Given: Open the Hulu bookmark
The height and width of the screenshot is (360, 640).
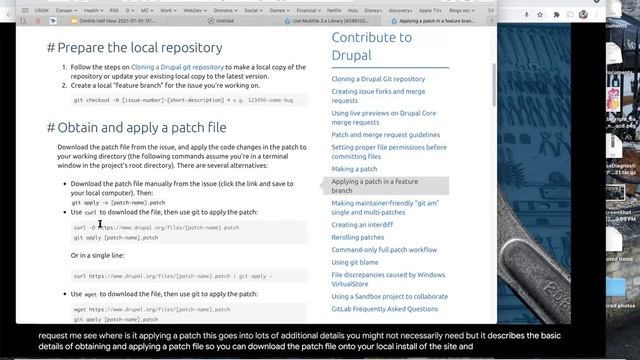Looking at the screenshot, I should point(353,10).
